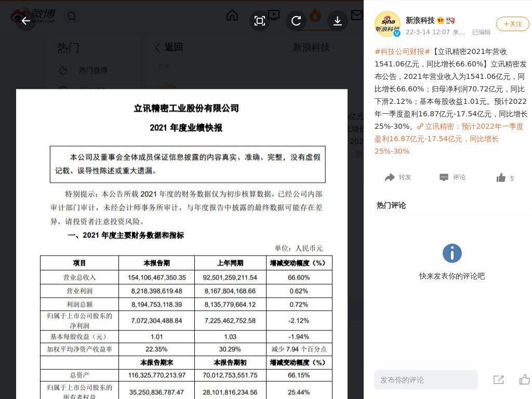Click the 营业总收入 row label in the table
The image size is (532, 399).
tap(79, 277)
